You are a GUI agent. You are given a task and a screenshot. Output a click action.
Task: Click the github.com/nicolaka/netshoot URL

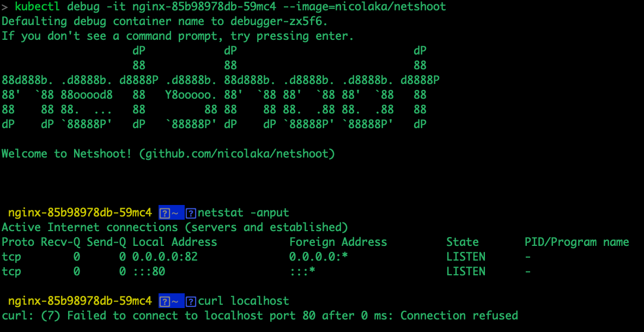(x=237, y=154)
